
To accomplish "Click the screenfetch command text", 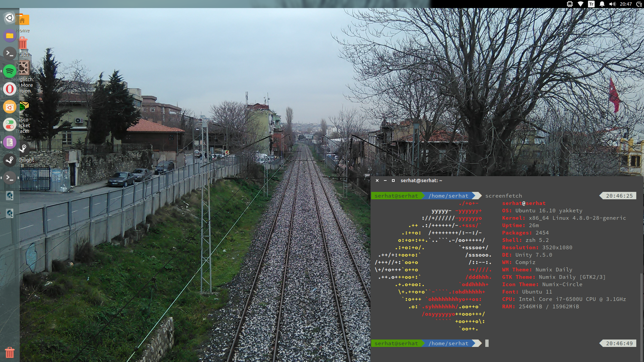I will pyautogui.click(x=503, y=196).
